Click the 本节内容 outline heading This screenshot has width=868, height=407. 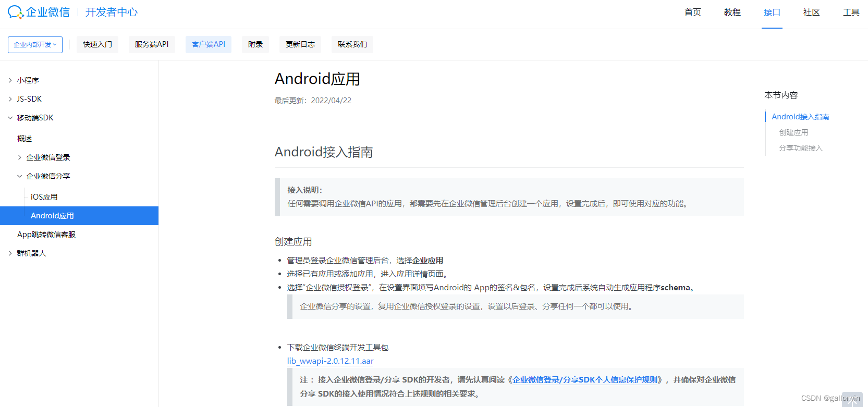781,95
